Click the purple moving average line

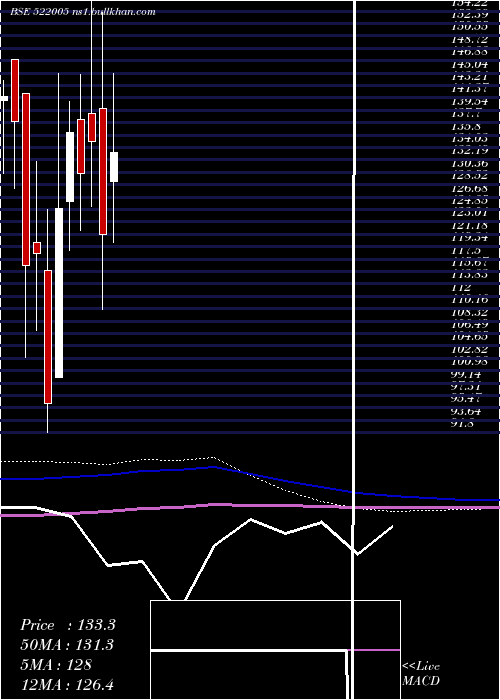point(250,506)
